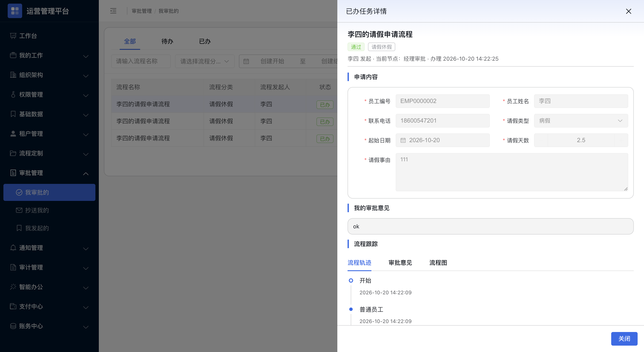Viewport: 644px width, 352px height.
Task: Click the 抄送我的 envelope icon
Action: [19, 210]
